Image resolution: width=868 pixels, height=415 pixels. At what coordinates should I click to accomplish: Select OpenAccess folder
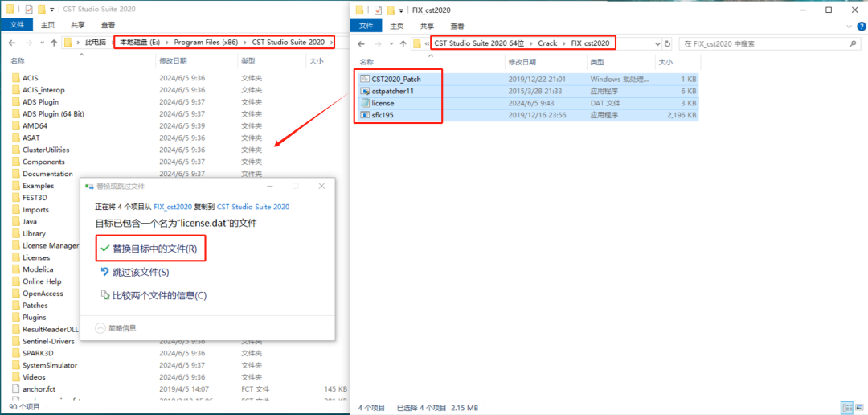tap(43, 293)
